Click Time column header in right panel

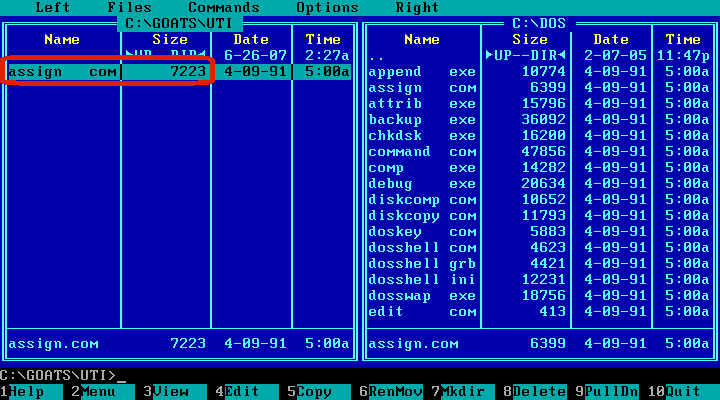(683, 39)
